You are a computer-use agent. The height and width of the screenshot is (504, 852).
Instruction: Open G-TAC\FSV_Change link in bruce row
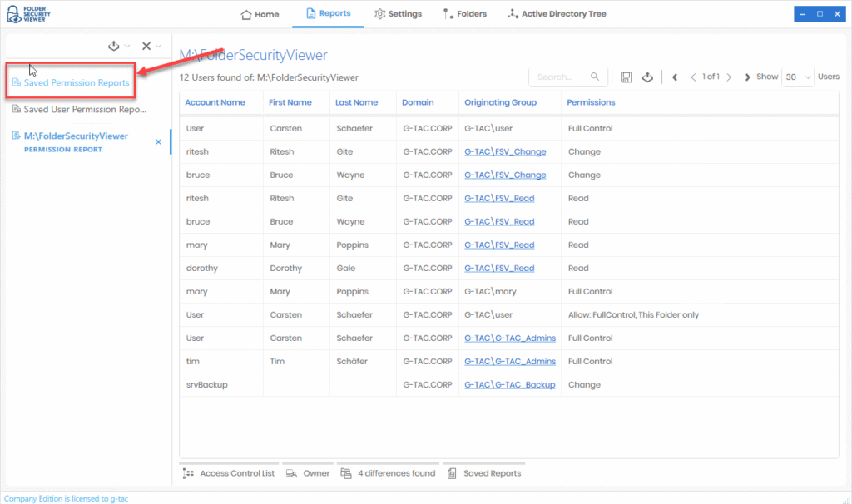pyautogui.click(x=505, y=175)
